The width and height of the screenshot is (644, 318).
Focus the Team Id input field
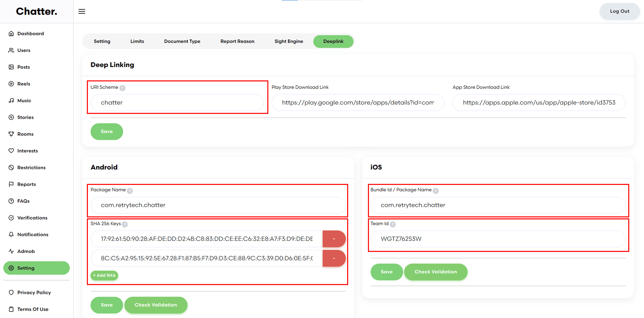coord(498,239)
